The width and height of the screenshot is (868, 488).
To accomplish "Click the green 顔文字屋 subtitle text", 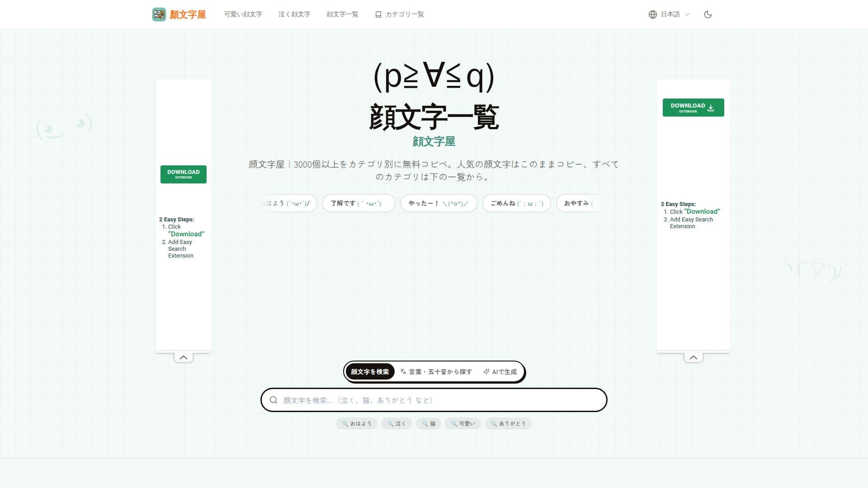I will point(434,141).
